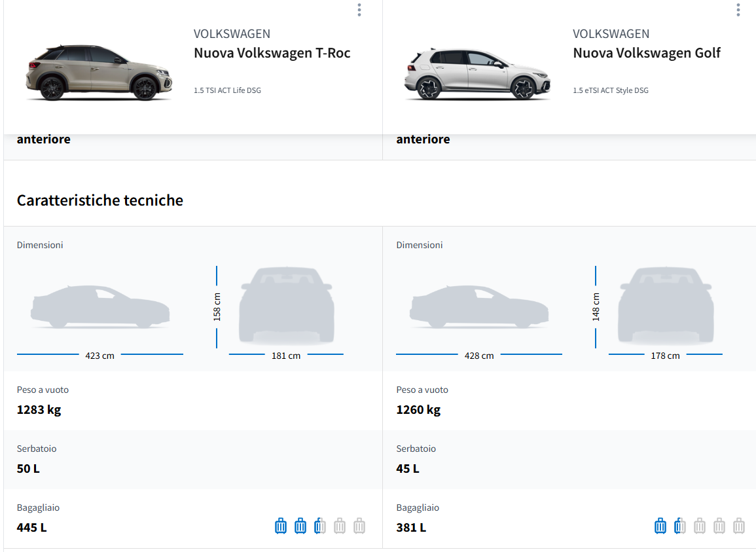Viewport: 756px width, 552px height.
Task: Click the last grey suitcase in the Golf row
Action: pos(739,526)
